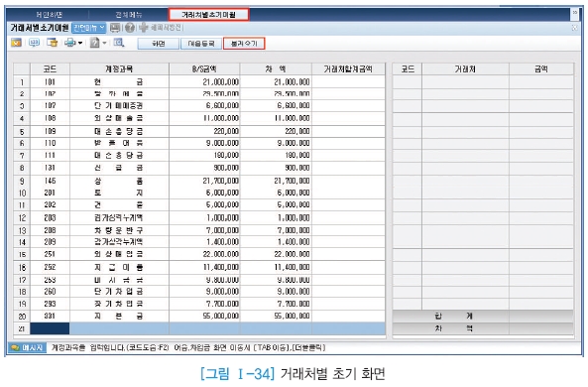
Task: Click the 메시지 status bar icon
Action: [28, 348]
